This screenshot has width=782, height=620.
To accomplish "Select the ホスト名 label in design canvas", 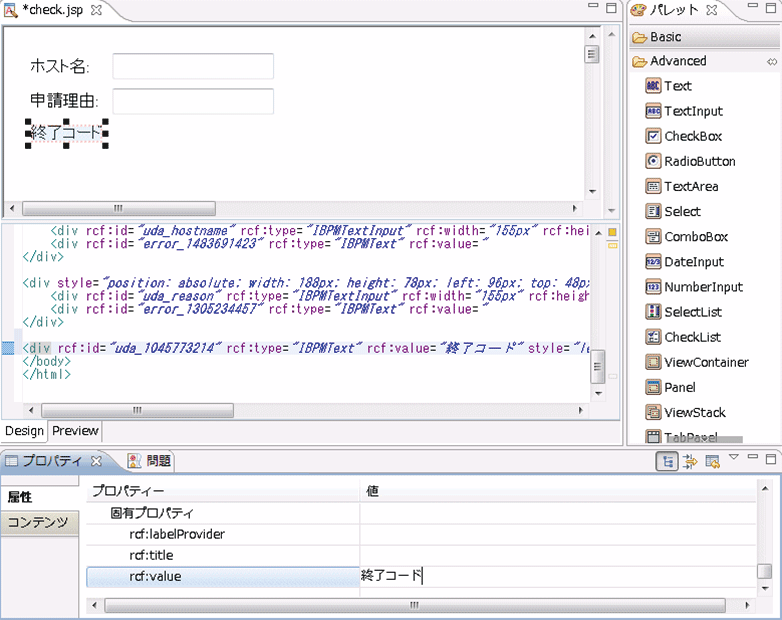I will 59,66.
